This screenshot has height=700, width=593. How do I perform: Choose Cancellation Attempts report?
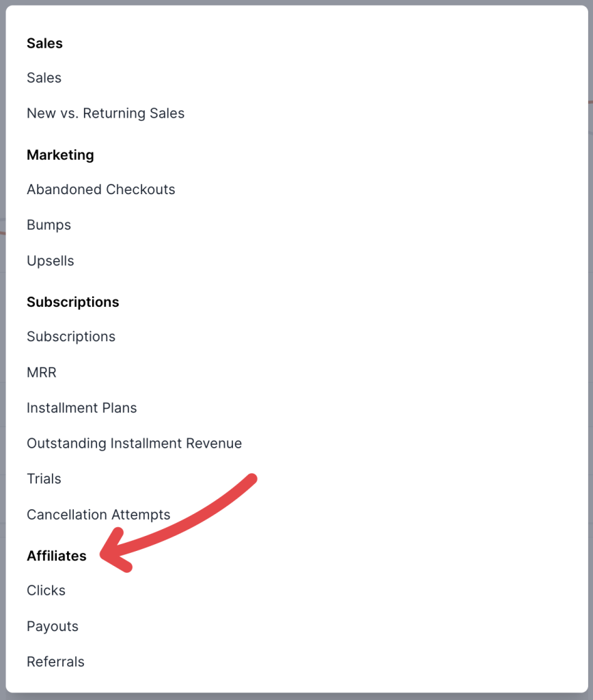tap(98, 515)
